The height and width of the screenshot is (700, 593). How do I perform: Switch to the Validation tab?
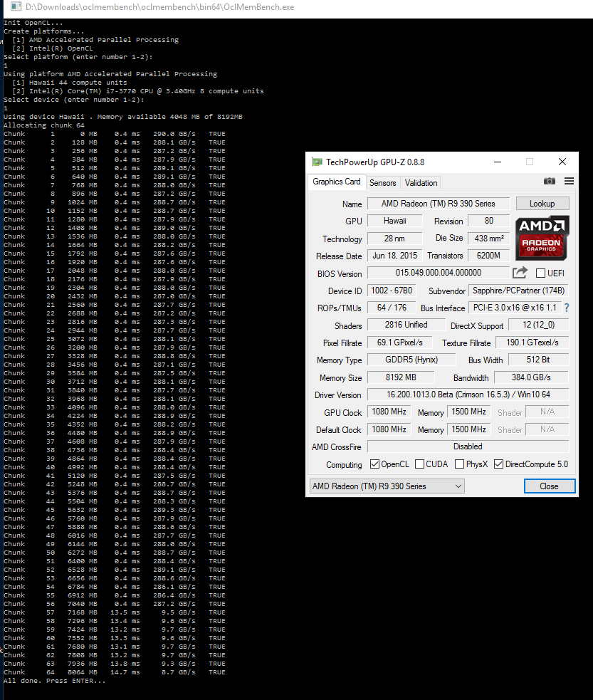tap(421, 182)
